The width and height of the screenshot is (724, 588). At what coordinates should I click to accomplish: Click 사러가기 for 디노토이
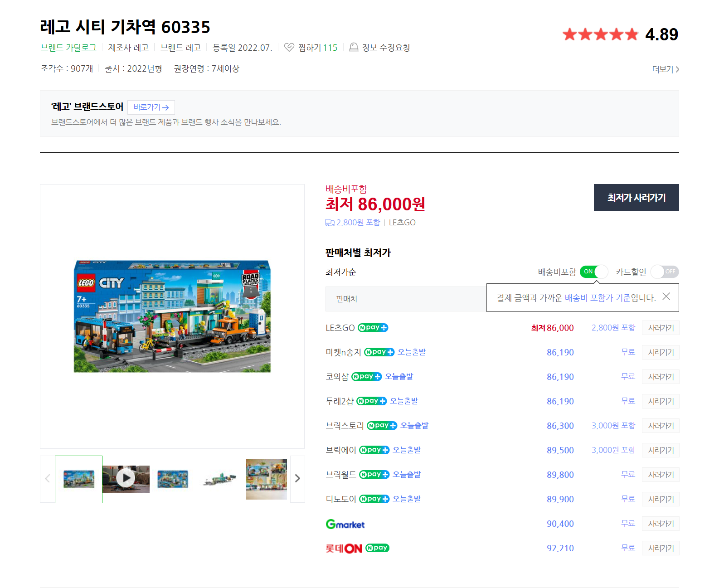pyautogui.click(x=661, y=499)
